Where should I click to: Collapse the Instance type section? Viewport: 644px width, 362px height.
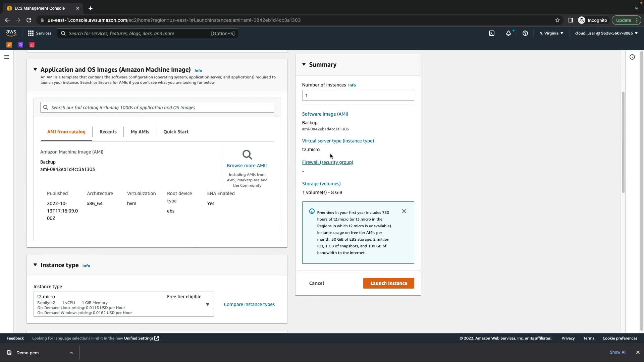click(35, 265)
